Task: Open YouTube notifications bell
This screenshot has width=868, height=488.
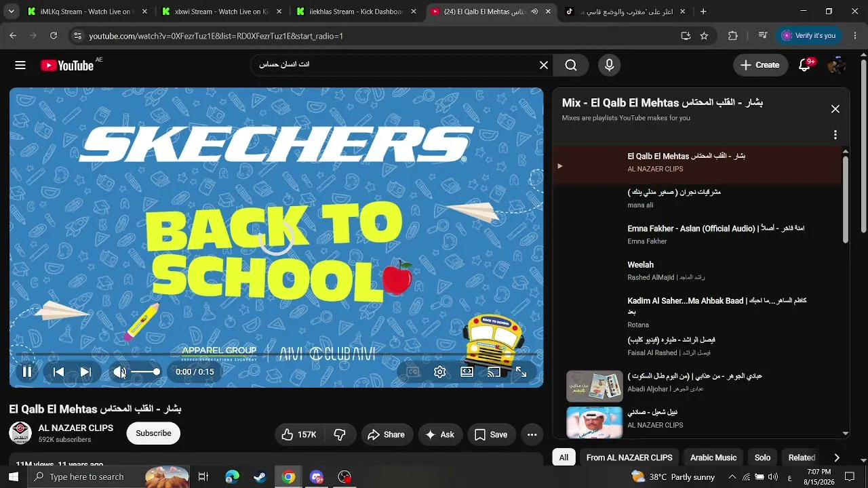Action: pos(805,65)
